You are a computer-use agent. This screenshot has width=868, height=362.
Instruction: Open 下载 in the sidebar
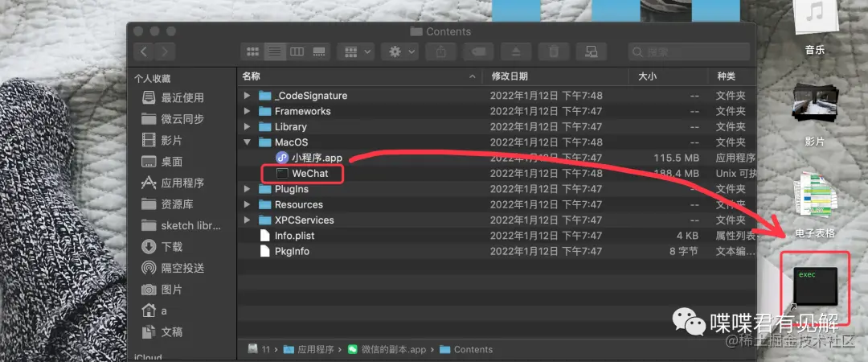click(162, 247)
